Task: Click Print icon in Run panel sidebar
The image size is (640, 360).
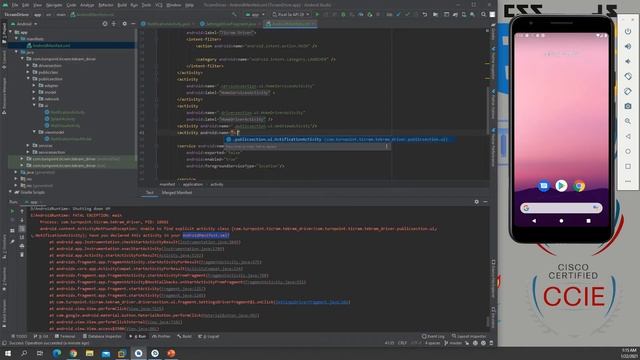Action: [x=22, y=246]
